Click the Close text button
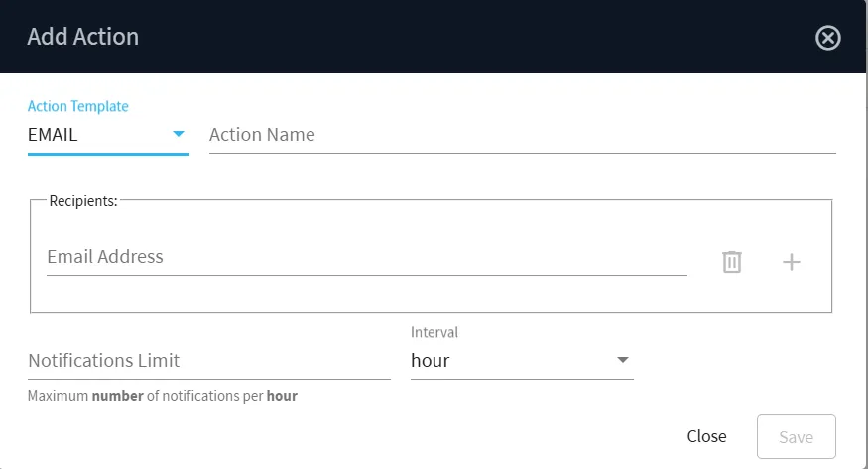This screenshot has width=868, height=469. [706, 436]
